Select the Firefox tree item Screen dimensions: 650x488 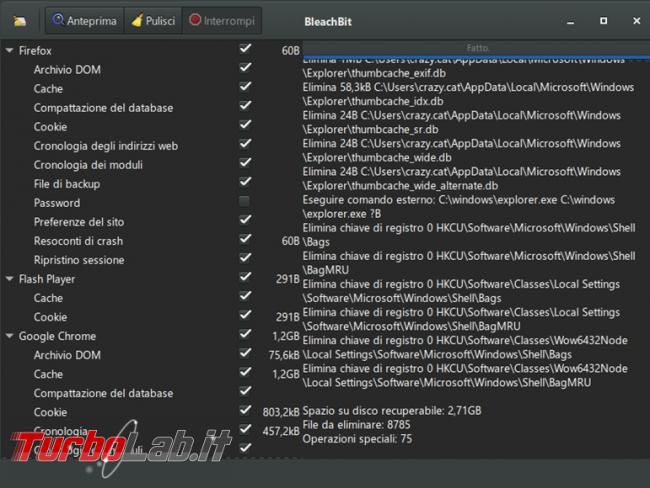(x=35, y=51)
